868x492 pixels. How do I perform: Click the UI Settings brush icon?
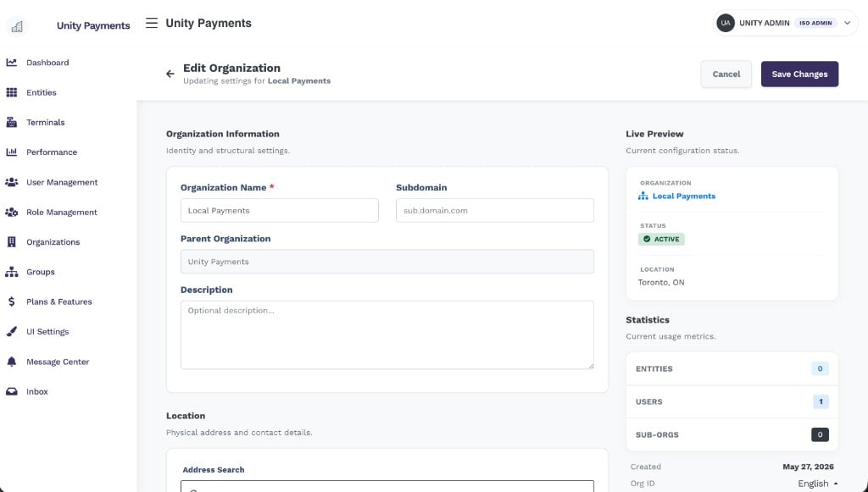12,331
